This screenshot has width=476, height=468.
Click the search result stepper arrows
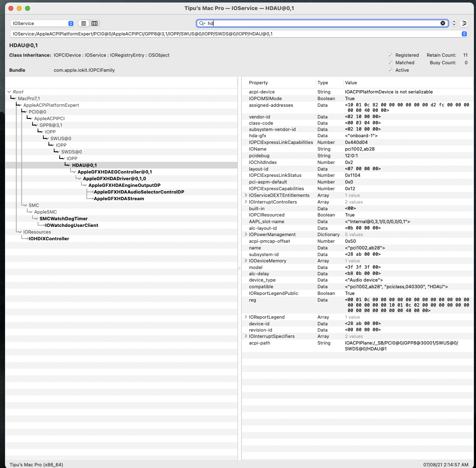click(454, 23)
